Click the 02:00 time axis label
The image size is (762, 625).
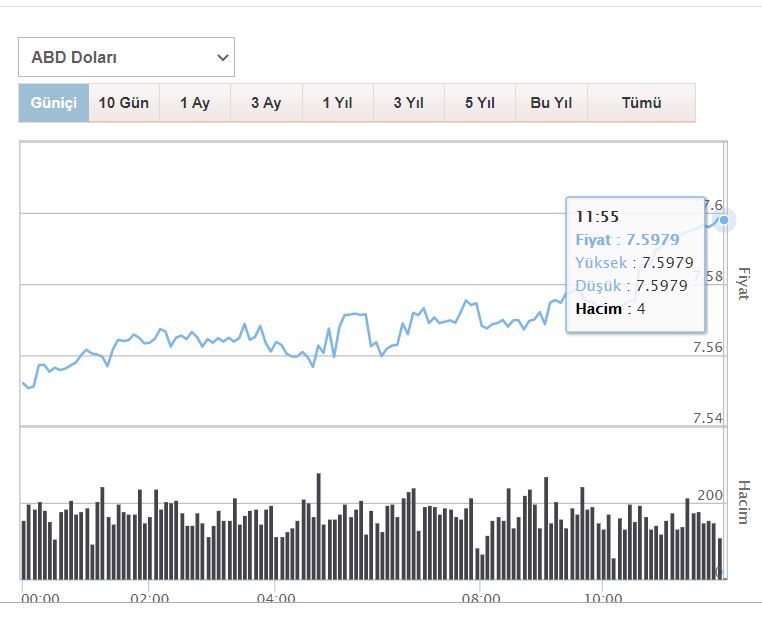[x=149, y=598]
